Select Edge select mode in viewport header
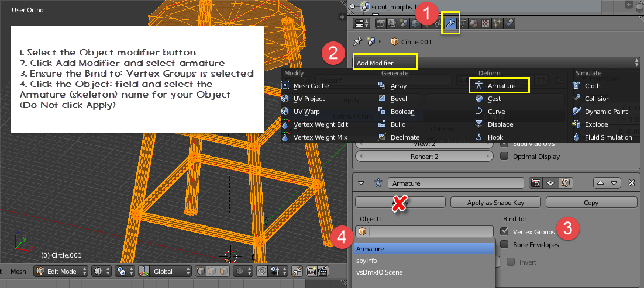 pyautogui.click(x=212, y=271)
